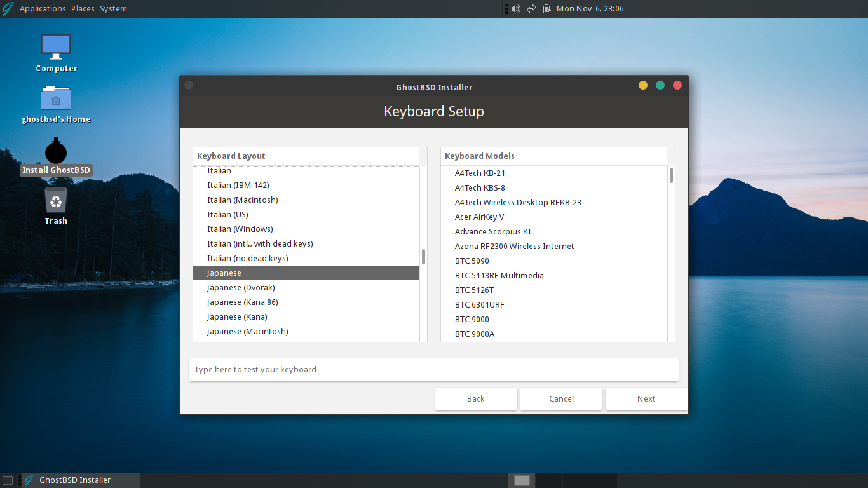Choose A4Tech Wireless Desktop RFKB-23 model
Screen dimensions: 868x488
point(554,203)
